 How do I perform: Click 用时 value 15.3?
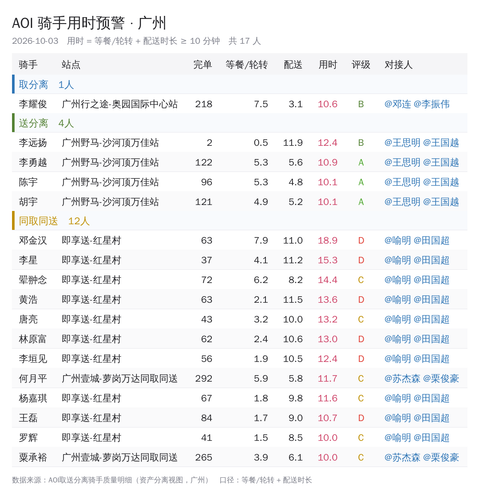327,260
